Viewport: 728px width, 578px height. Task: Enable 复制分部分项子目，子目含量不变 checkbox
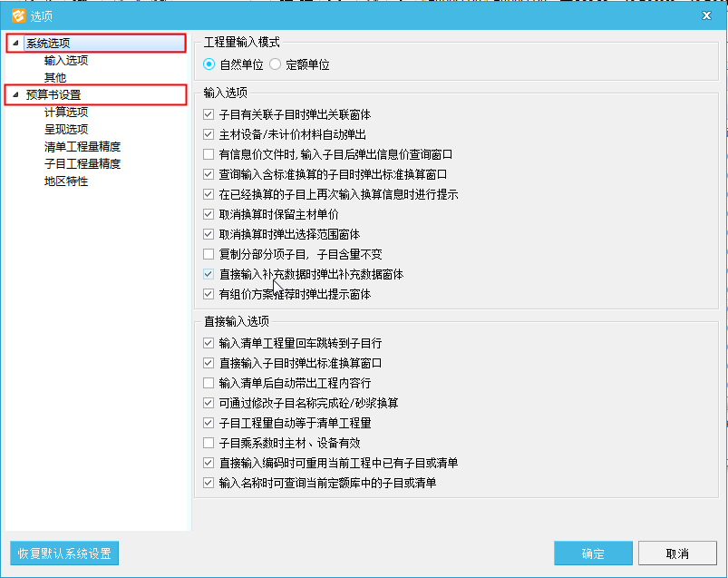[x=209, y=255]
